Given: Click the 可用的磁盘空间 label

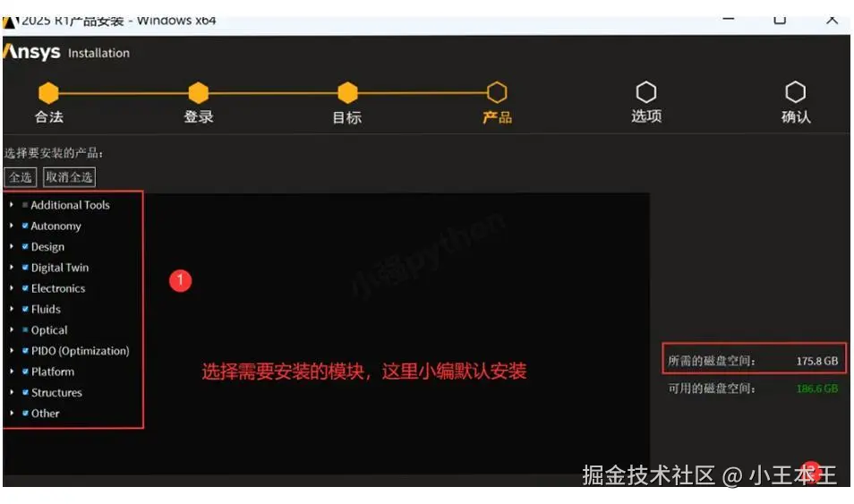Looking at the screenshot, I should 712,389.
